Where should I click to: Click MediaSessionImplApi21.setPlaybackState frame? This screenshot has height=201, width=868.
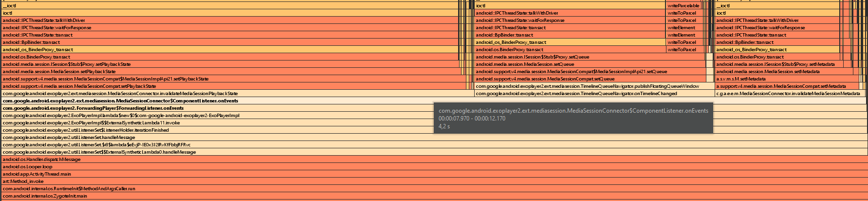pos(234,79)
